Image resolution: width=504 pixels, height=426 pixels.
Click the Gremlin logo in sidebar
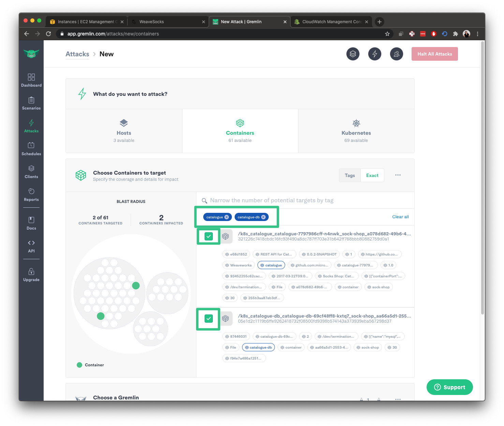tap(31, 54)
